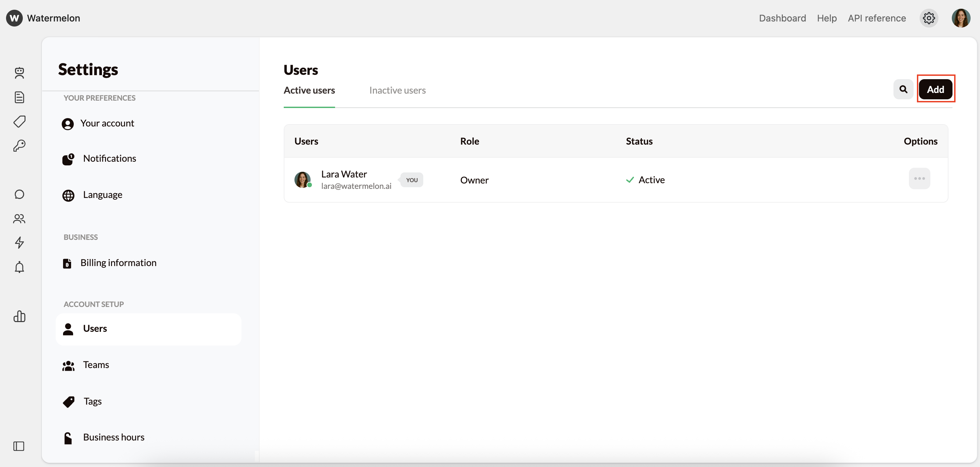Click Lara Water's profile thumbnail
This screenshot has height=467, width=980.
[x=303, y=179]
